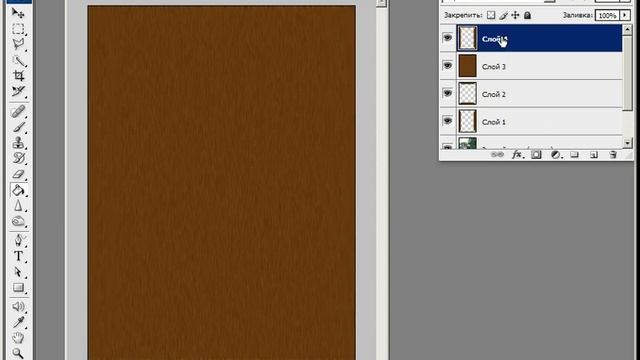Screen dimensions: 640x360
Task: Toggle lock position
Action: coord(516,16)
